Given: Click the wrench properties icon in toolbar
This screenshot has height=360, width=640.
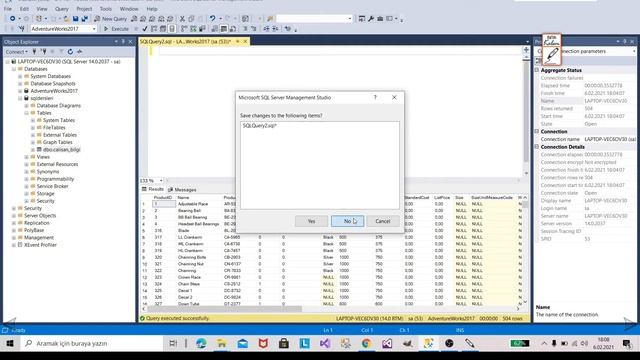Looking at the screenshot, I should point(371,19).
